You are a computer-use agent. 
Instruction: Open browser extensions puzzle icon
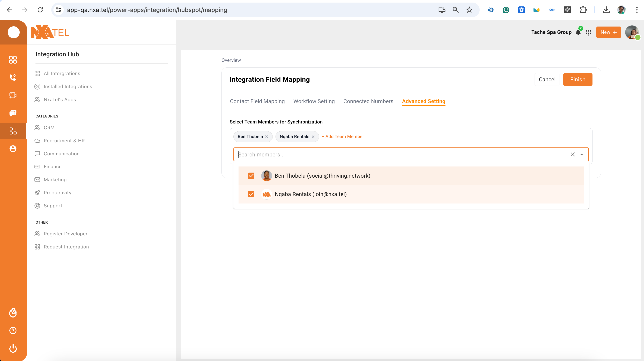[x=583, y=10]
